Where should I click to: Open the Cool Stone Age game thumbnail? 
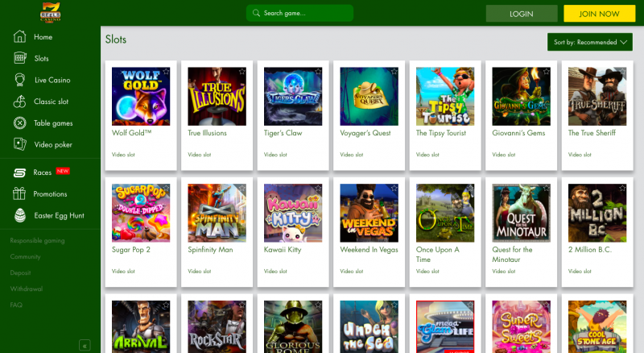[x=597, y=326]
